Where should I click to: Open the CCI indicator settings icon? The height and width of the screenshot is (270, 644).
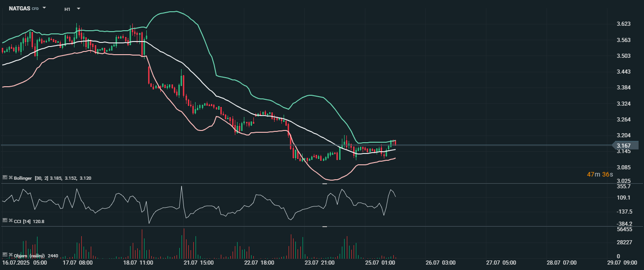point(5,221)
